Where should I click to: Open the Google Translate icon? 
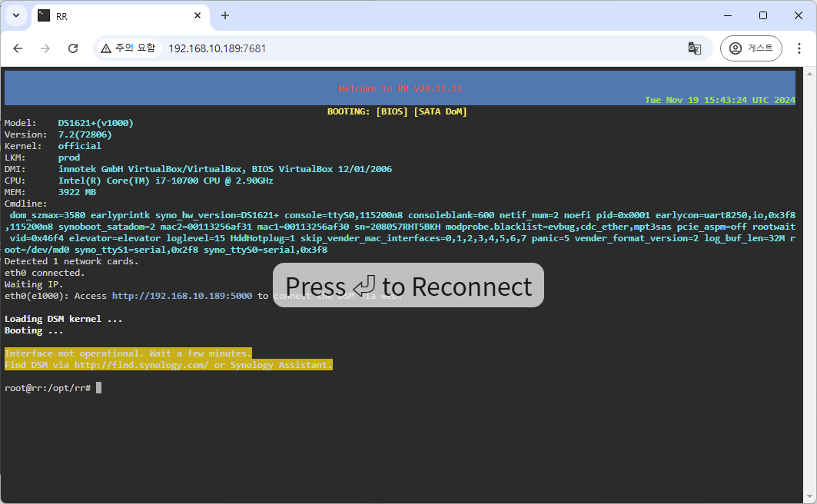695,48
